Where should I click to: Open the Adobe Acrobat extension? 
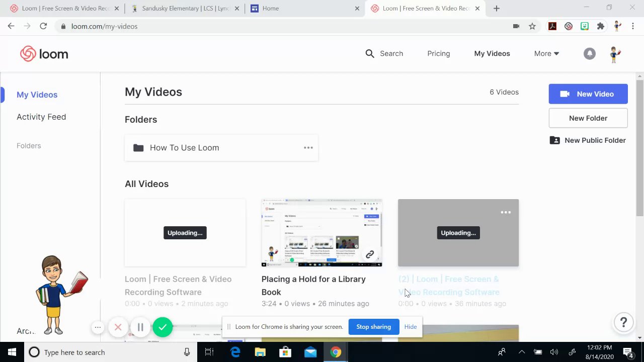tap(552, 26)
